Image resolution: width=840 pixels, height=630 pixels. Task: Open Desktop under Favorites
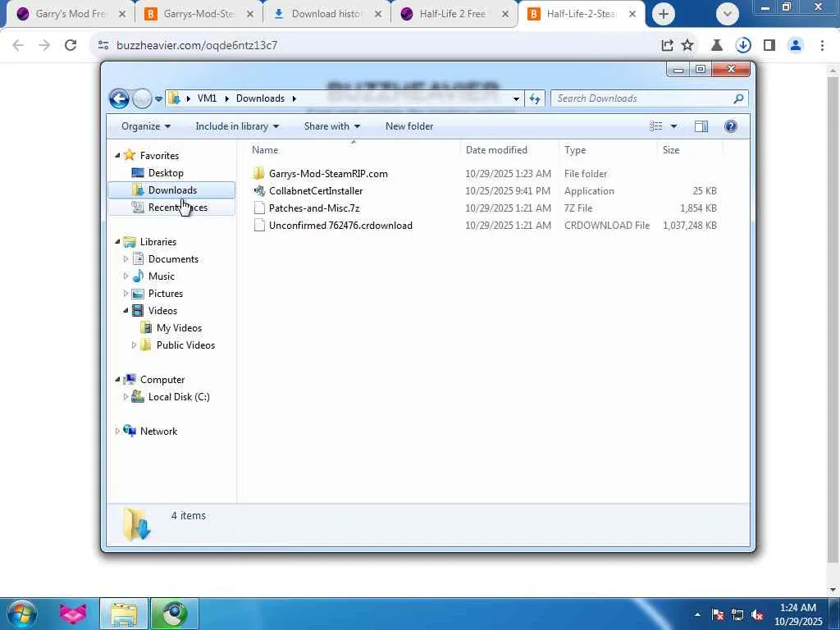(166, 173)
